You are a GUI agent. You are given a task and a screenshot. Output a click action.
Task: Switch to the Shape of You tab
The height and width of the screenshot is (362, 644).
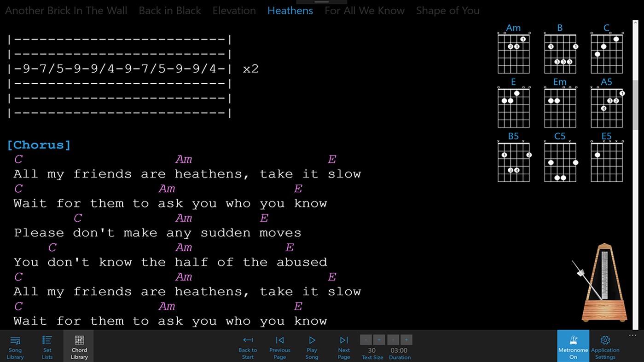(x=447, y=10)
